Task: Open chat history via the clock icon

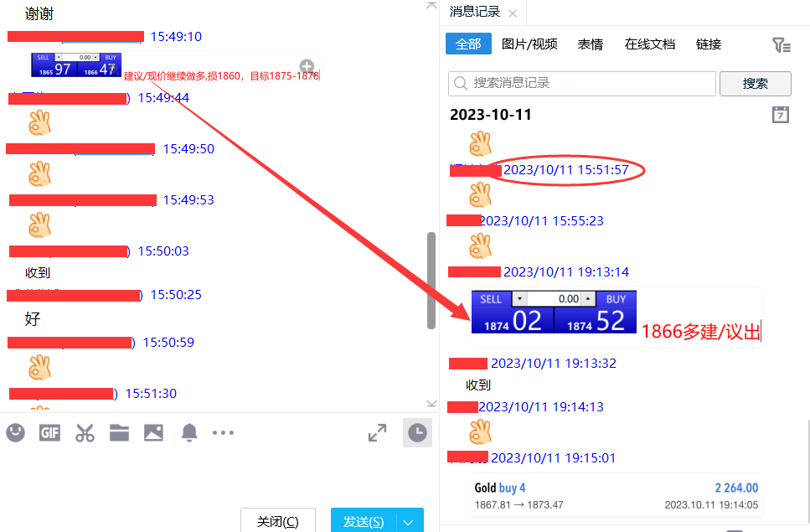Action: point(416,432)
